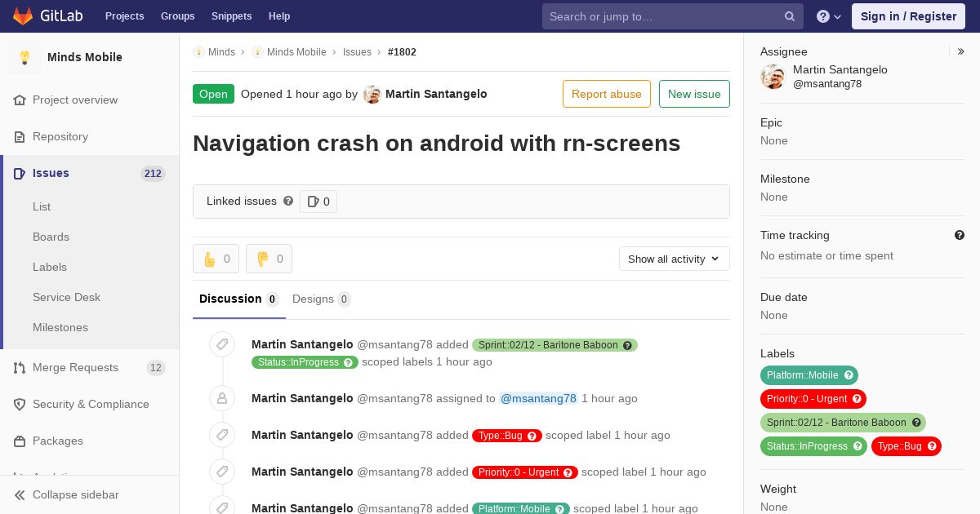Click the user icon beside assigned activity

coord(222,398)
